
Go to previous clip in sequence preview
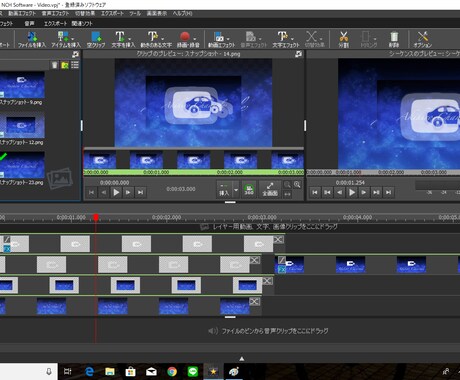click(x=327, y=192)
